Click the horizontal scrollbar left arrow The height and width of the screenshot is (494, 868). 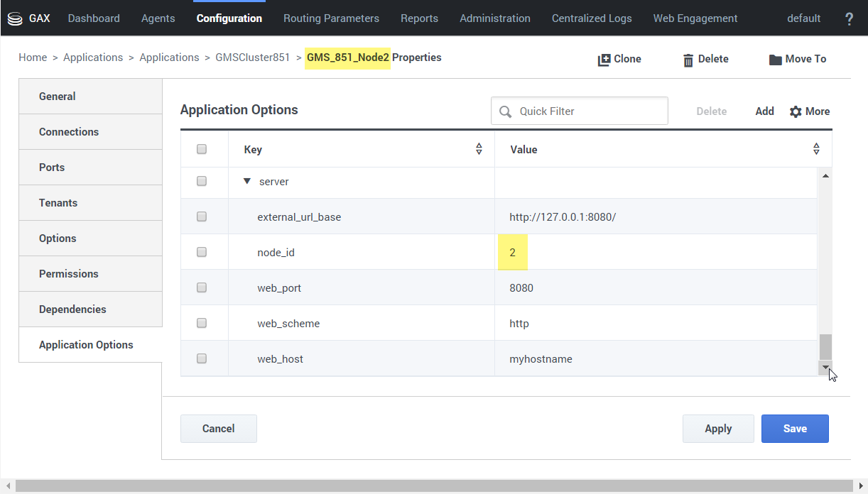point(7,486)
